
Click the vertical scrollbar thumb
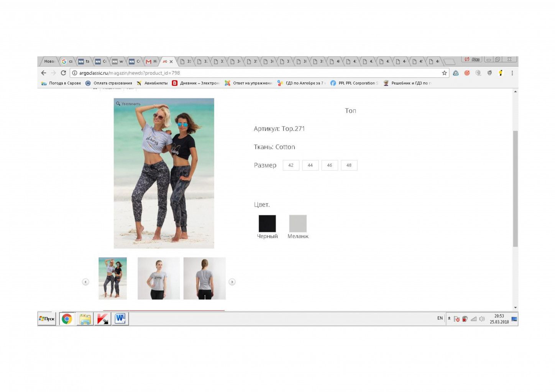click(515, 189)
